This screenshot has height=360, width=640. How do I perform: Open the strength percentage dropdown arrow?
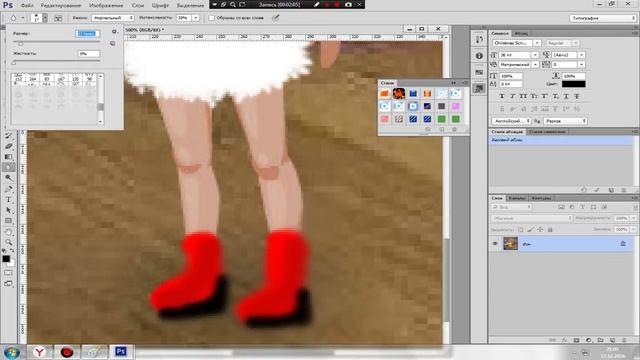[x=196, y=18]
